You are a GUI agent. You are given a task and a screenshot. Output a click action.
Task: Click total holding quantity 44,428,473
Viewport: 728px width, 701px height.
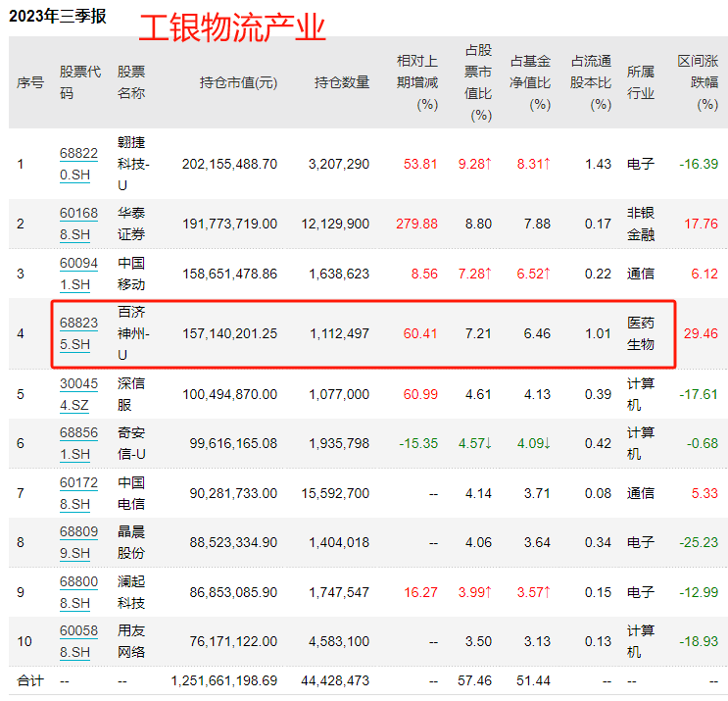pos(335,681)
